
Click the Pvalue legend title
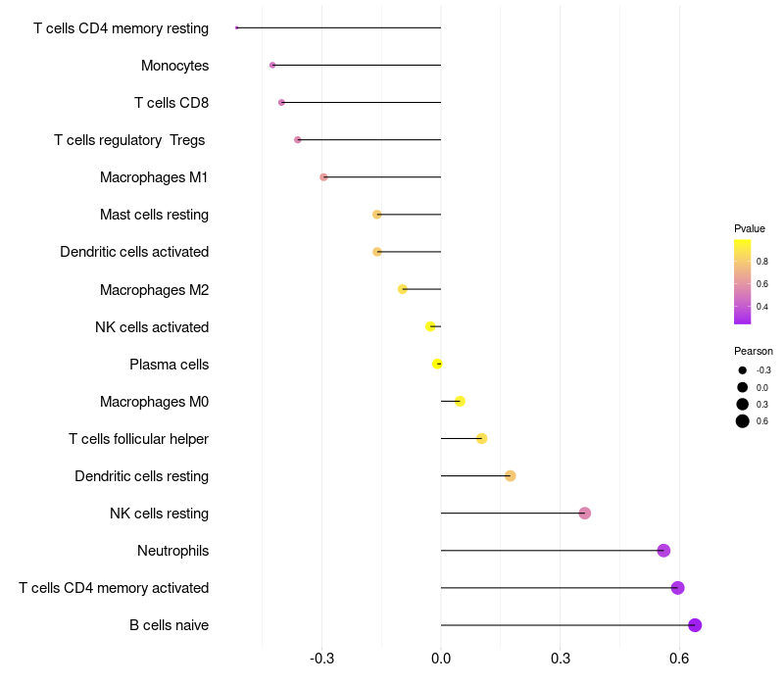pos(750,228)
